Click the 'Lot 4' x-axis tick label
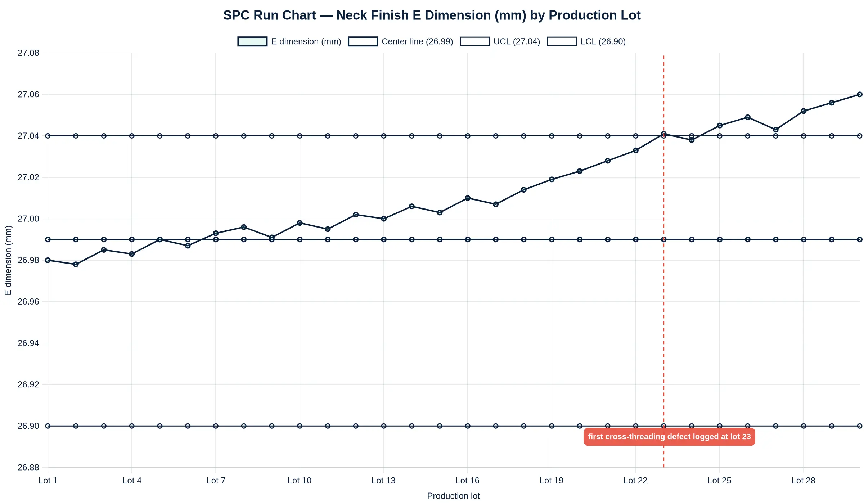The height and width of the screenshot is (504, 864). [x=132, y=480]
